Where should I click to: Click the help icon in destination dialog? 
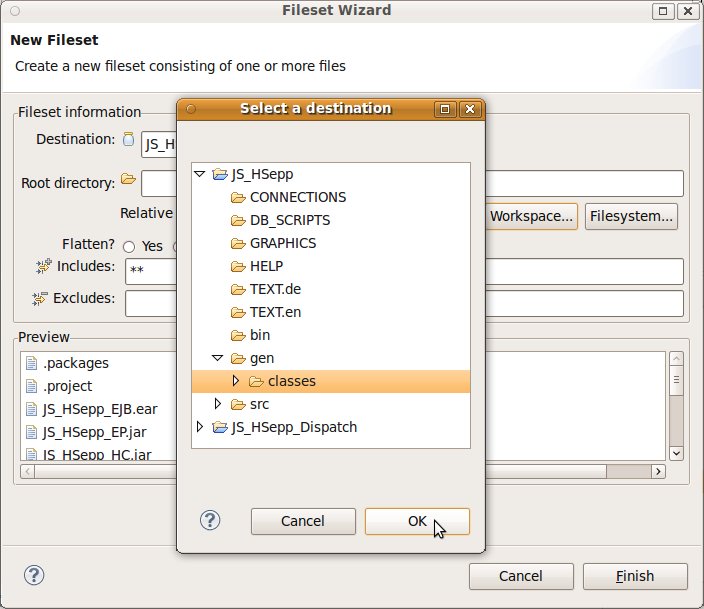pyautogui.click(x=210, y=520)
